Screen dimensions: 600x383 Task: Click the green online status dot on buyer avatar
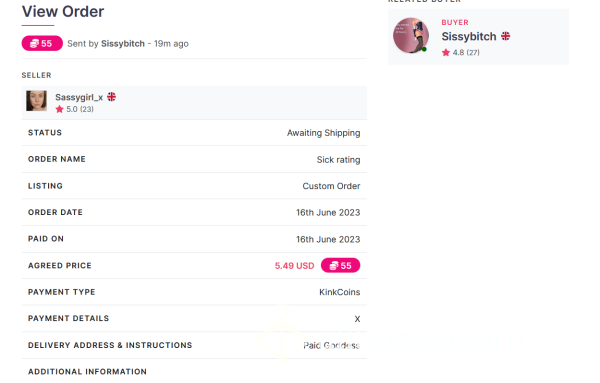tap(424, 49)
